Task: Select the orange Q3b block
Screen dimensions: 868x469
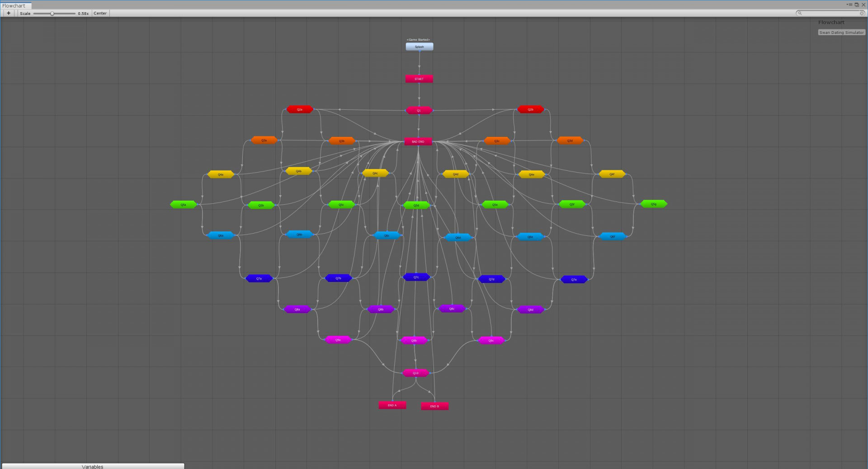Action: pos(342,141)
